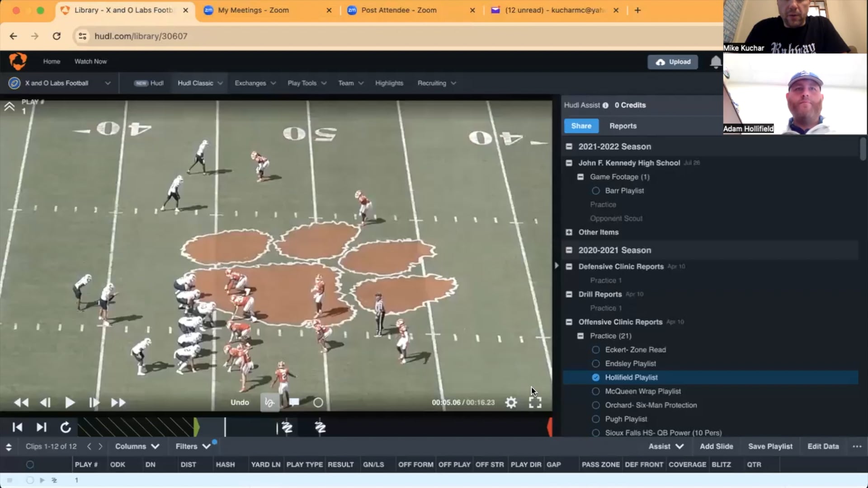This screenshot has width=868, height=488.
Task: Select Eckert- Zone Read playlist
Action: pos(596,350)
